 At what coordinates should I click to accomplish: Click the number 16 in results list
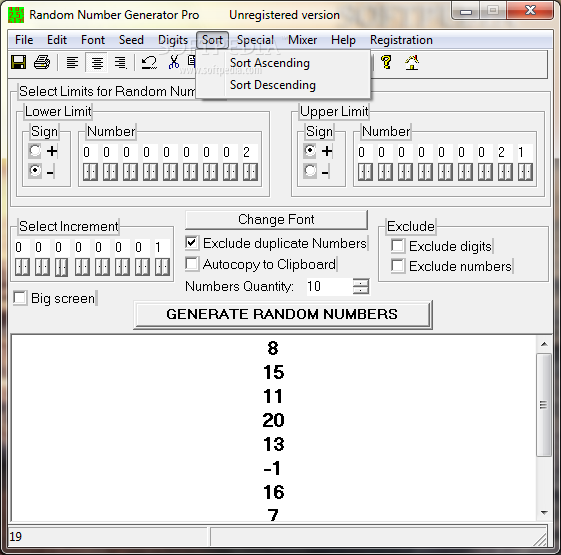(274, 492)
